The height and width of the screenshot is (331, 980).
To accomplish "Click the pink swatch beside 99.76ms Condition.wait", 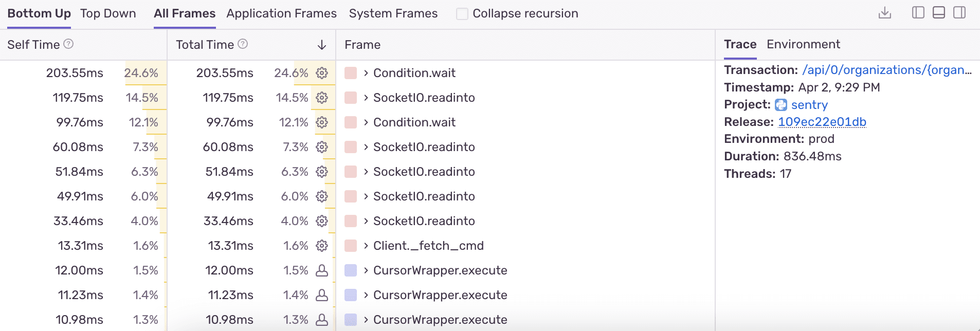I will click(x=351, y=122).
